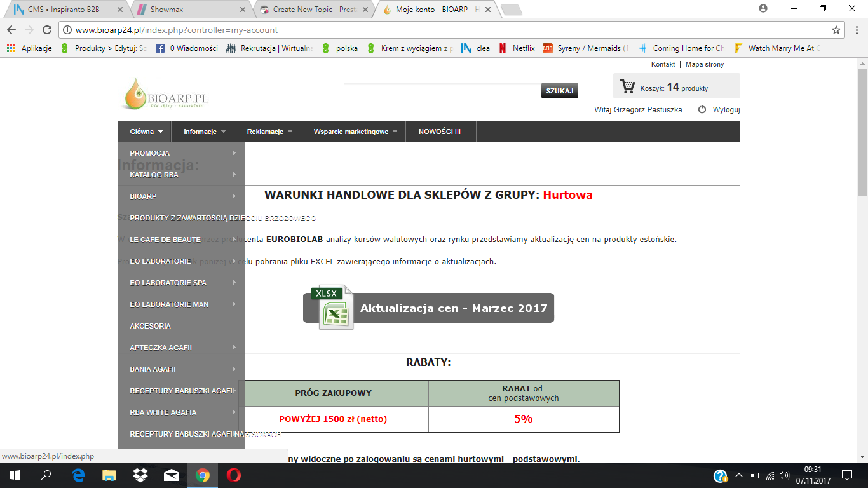This screenshot has width=868, height=488.
Task: Expand the BIOARP submenu
Action: (x=181, y=196)
